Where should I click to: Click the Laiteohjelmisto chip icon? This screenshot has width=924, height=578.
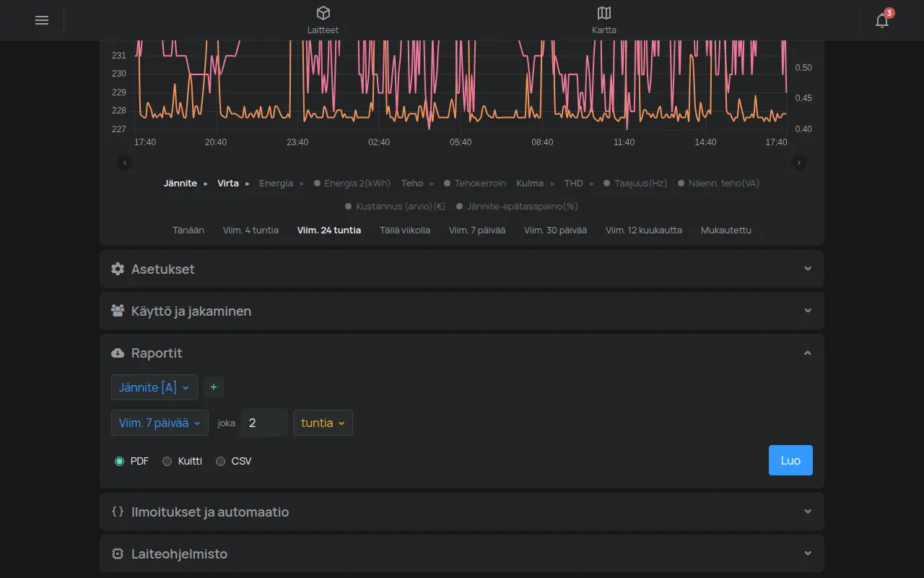(118, 553)
